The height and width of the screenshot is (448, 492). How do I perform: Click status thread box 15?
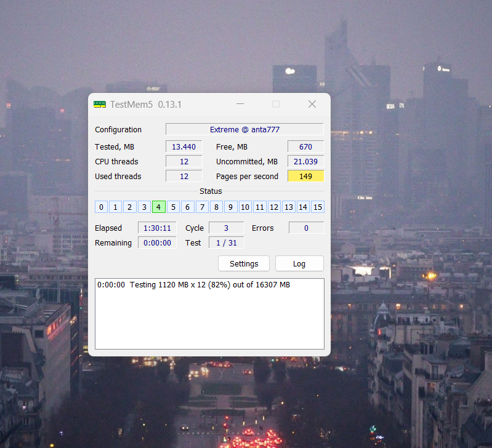318,207
